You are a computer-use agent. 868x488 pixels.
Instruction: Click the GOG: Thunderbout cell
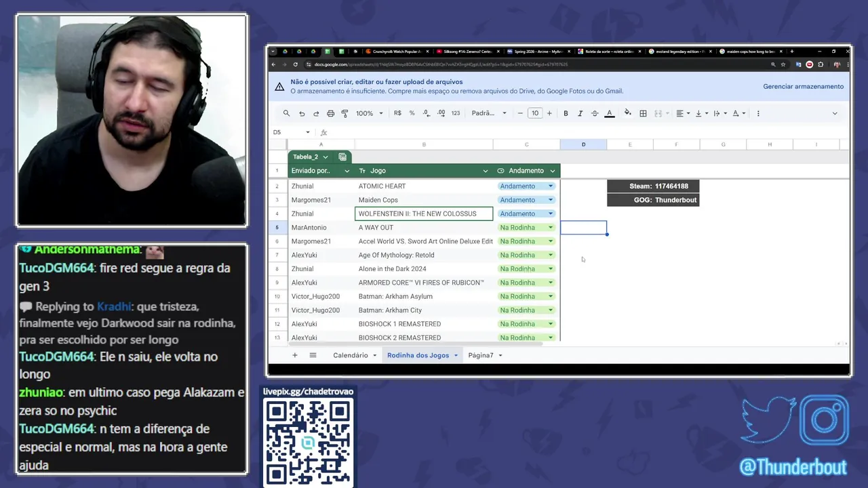click(653, 200)
